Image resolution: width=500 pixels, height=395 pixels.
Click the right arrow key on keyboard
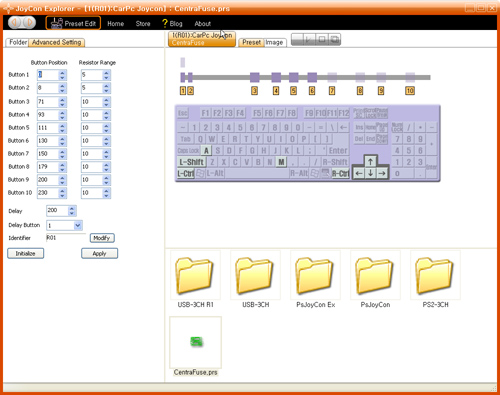[x=382, y=173]
